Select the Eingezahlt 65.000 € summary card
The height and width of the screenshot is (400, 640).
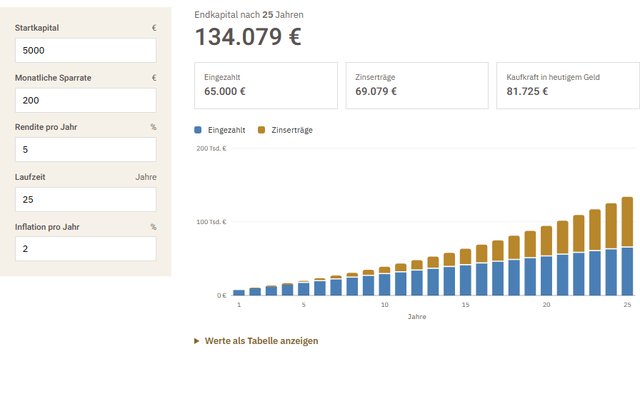(x=266, y=86)
